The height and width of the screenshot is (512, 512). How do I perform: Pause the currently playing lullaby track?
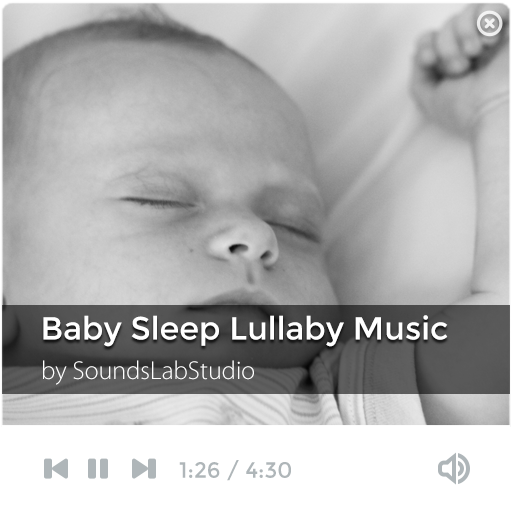(x=98, y=468)
